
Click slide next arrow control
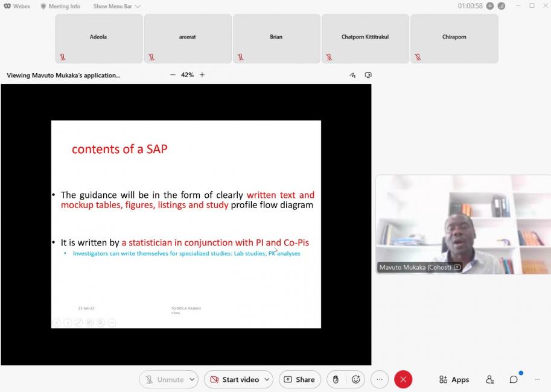(68, 323)
